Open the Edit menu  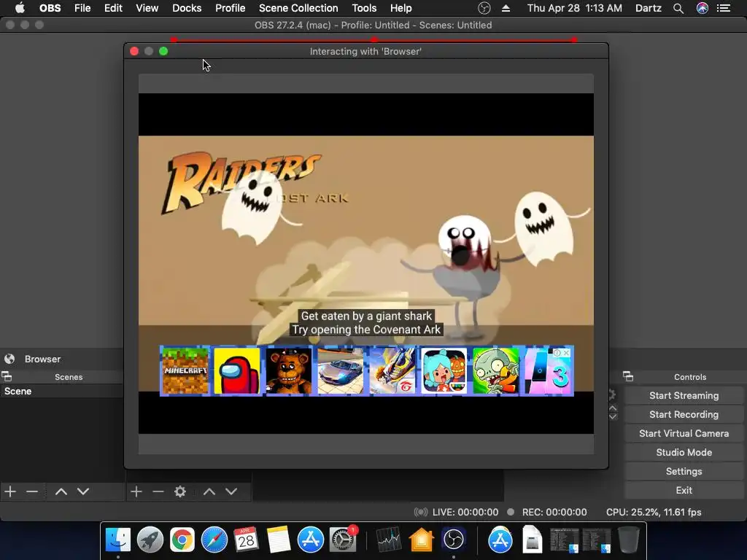pyautogui.click(x=113, y=8)
